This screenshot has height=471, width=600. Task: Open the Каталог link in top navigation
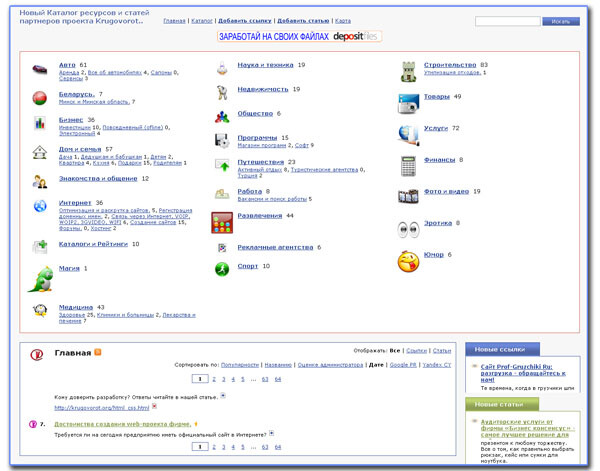[x=202, y=20]
